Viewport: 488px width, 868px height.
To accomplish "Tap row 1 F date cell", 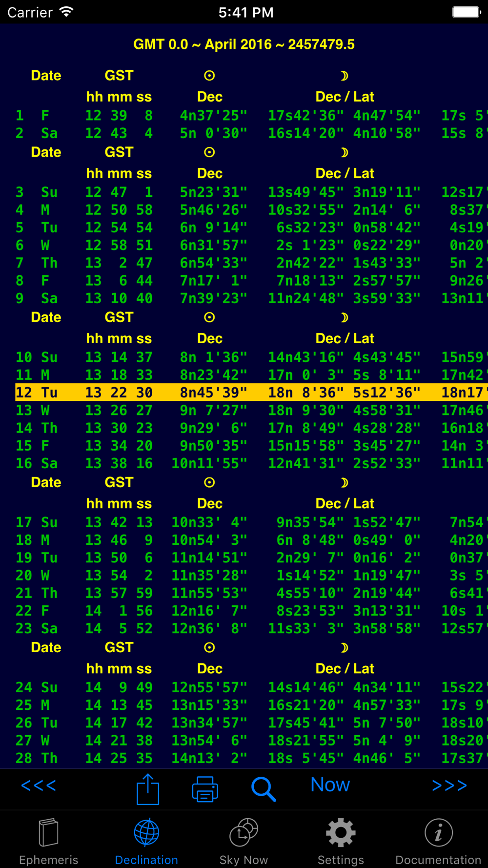I will [32, 116].
